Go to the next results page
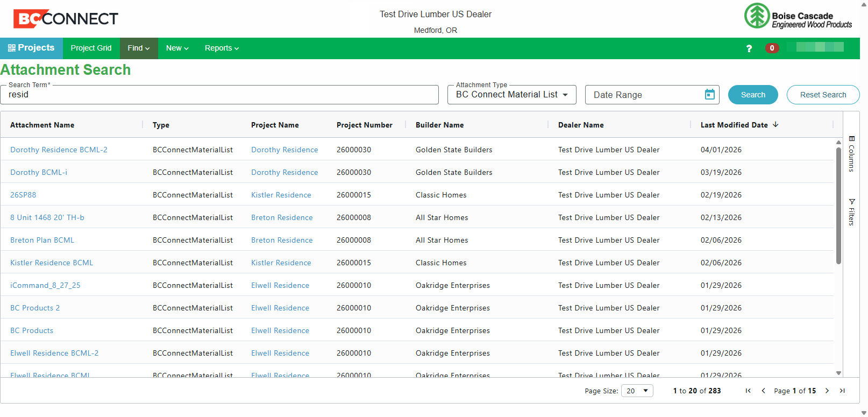 click(827, 391)
